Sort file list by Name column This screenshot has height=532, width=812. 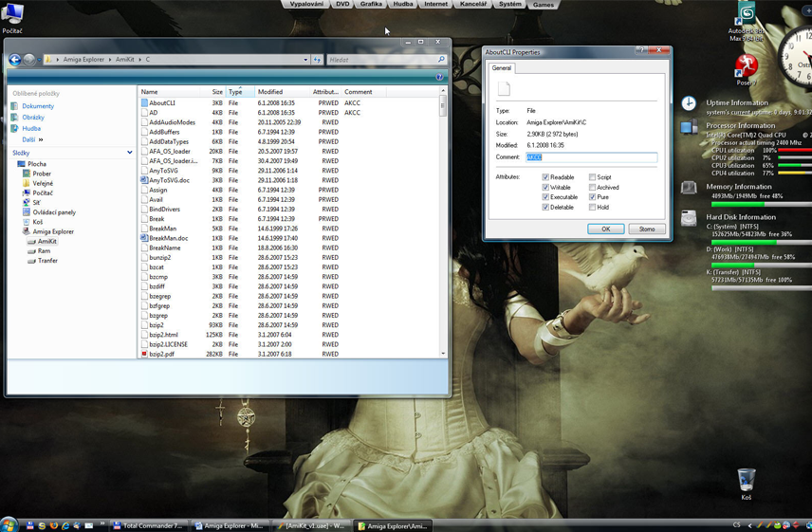pyautogui.click(x=169, y=92)
